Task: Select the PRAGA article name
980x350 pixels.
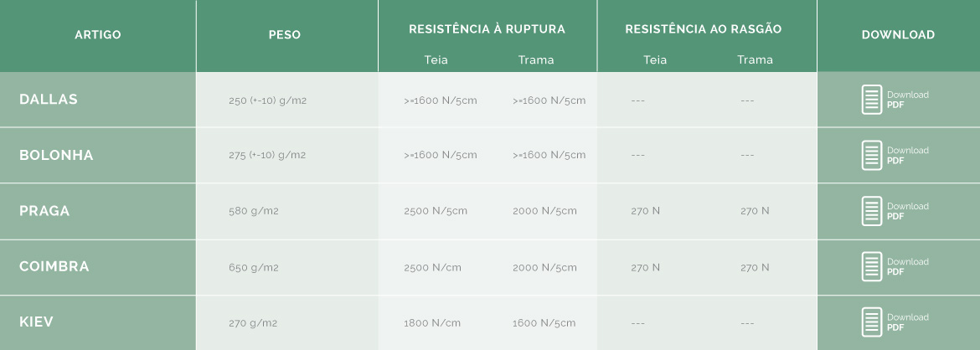Action: pyautogui.click(x=44, y=211)
